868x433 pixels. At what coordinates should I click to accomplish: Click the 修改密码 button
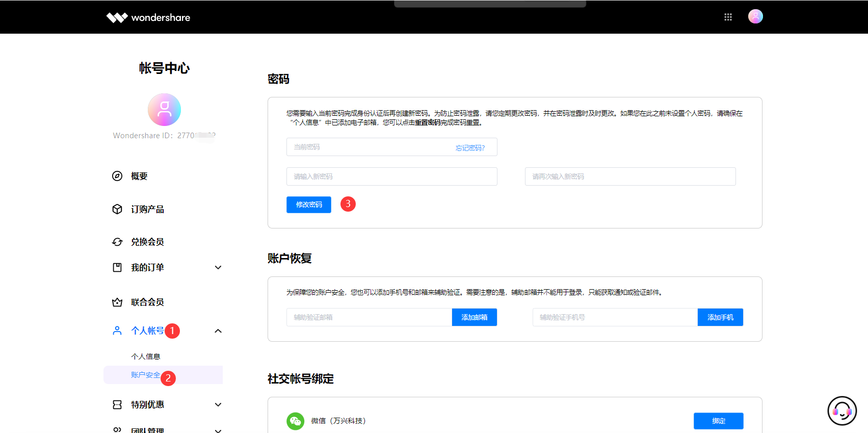tap(309, 205)
